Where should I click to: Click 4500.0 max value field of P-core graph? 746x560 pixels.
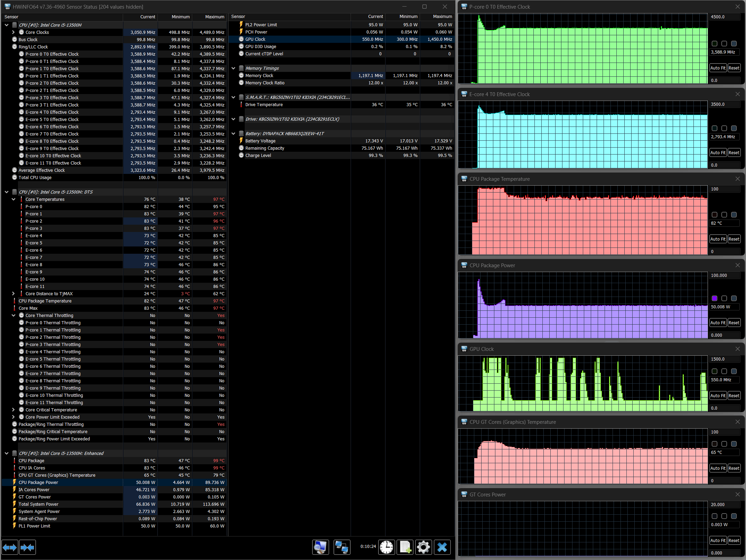pos(725,17)
